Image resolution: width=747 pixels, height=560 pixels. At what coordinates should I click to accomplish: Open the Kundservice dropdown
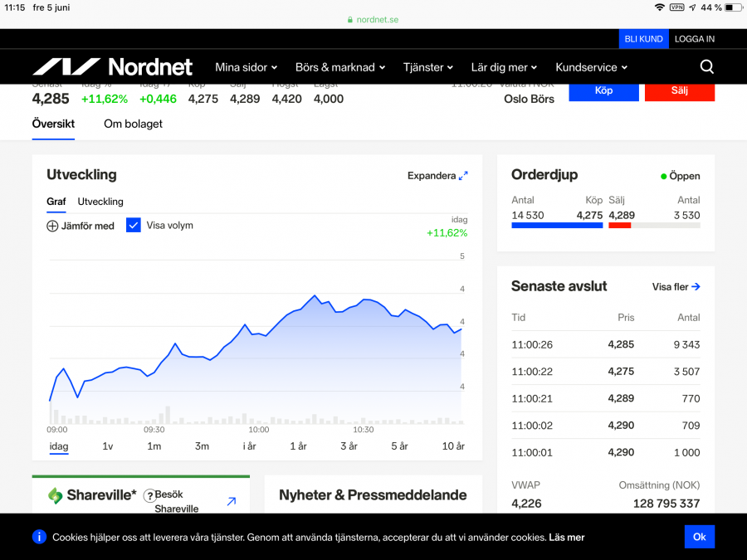(591, 67)
